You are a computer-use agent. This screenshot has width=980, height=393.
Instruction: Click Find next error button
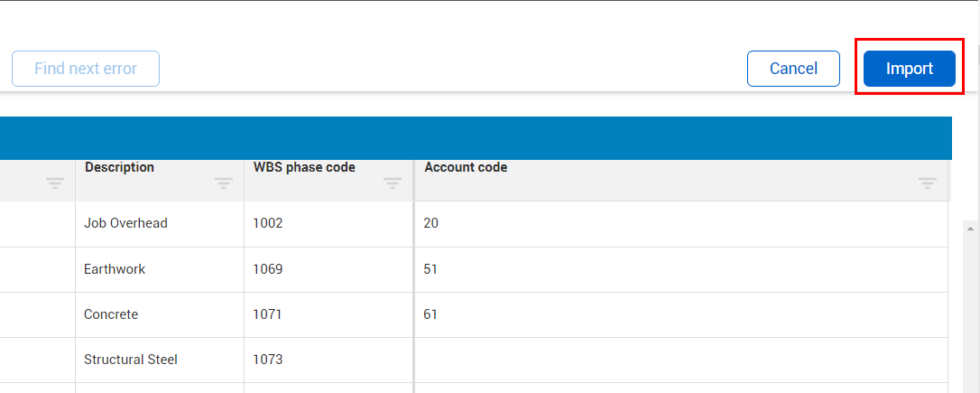tap(86, 69)
